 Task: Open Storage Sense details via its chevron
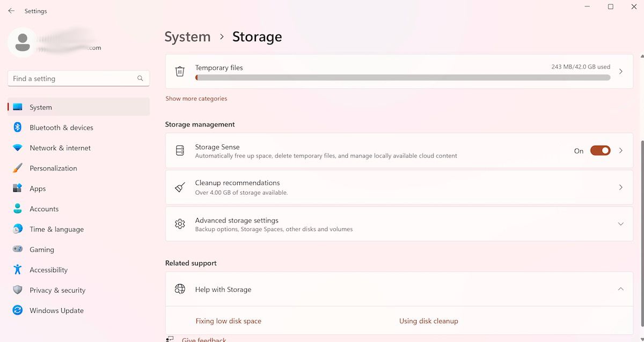621,151
